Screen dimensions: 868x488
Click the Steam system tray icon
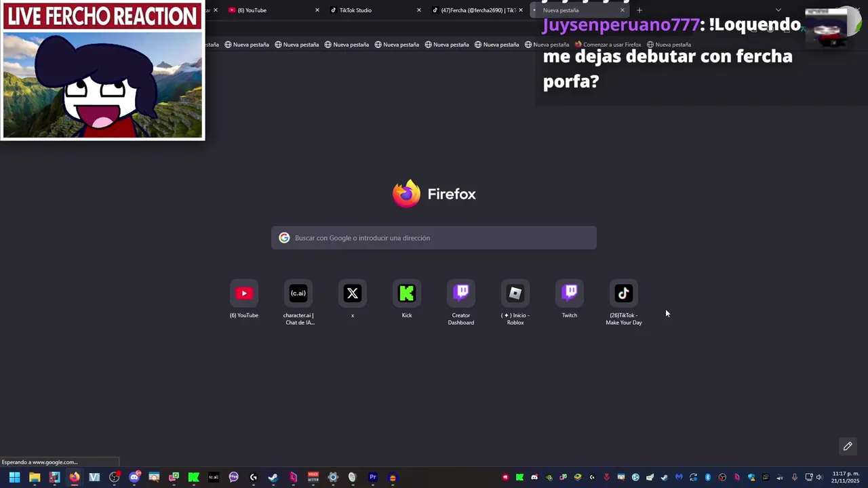pyautogui.click(x=664, y=477)
